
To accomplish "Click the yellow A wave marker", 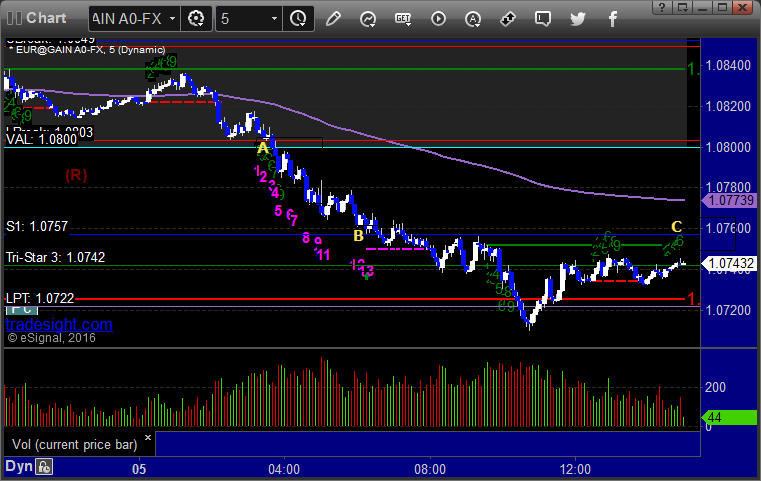I will [x=263, y=148].
